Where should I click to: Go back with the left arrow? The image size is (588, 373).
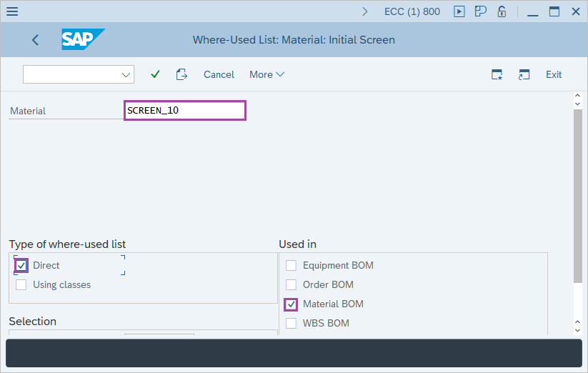[x=35, y=40]
